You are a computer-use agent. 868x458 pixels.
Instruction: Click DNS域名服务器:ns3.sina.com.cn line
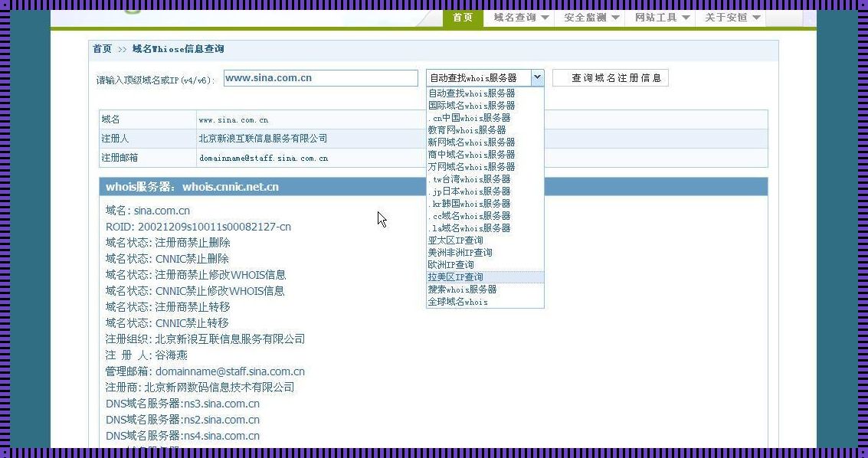tap(182, 404)
